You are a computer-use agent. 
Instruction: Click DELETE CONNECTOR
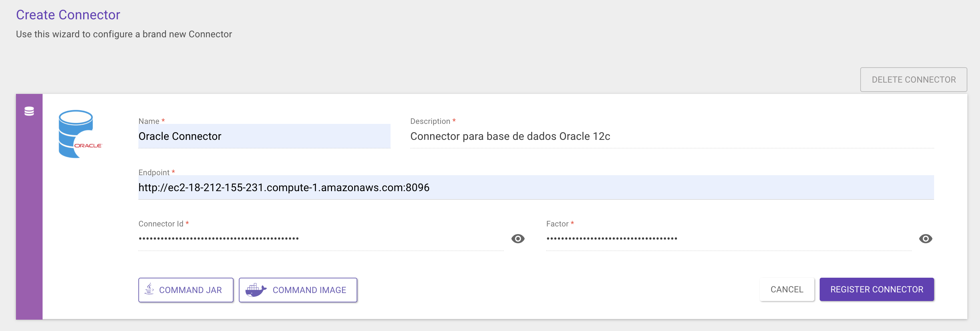[x=913, y=79]
